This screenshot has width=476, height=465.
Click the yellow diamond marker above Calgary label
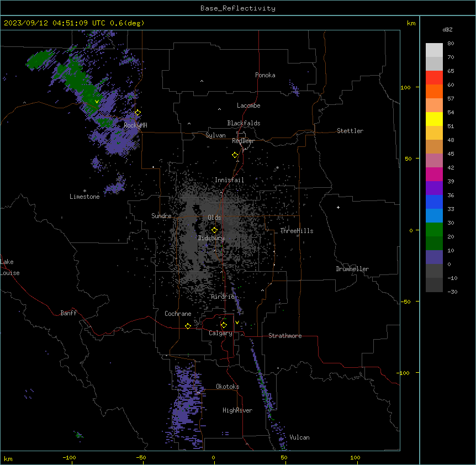[x=224, y=325]
